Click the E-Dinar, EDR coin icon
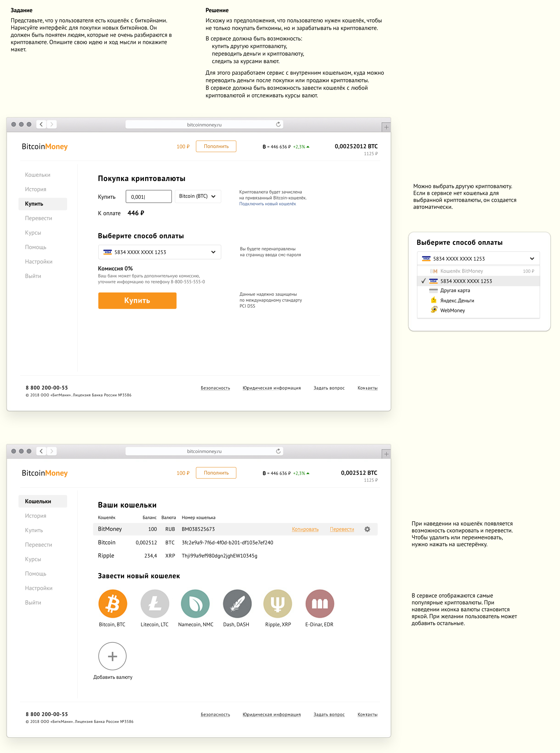The image size is (560, 753). (x=319, y=603)
